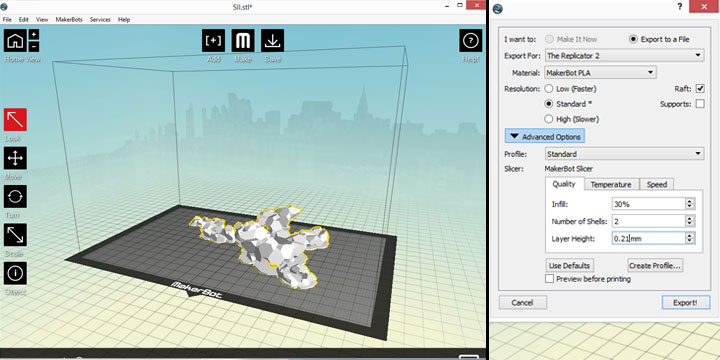The height and width of the screenshot is (360, 720).
Task: Open the Export For dropdown
Action: tap(624, 56)
